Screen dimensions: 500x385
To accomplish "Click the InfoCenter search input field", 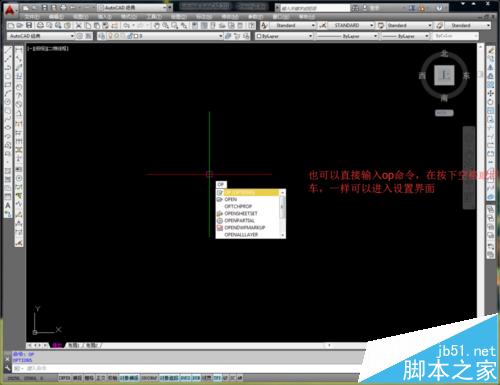I will (x=315, y=8).
